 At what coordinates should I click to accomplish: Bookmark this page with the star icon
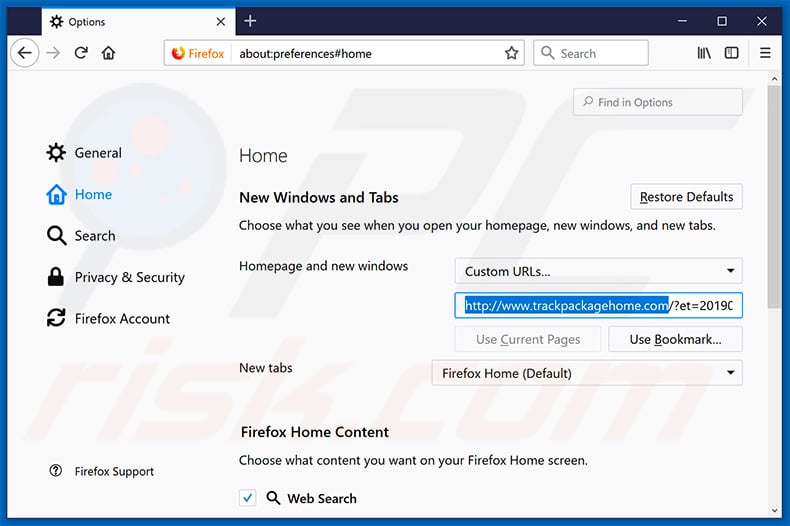(511, 53)
